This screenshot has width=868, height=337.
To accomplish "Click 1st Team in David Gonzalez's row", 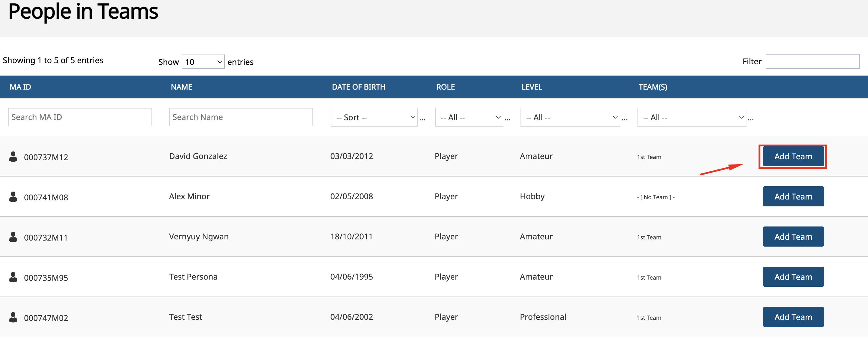I will (649, 157).
